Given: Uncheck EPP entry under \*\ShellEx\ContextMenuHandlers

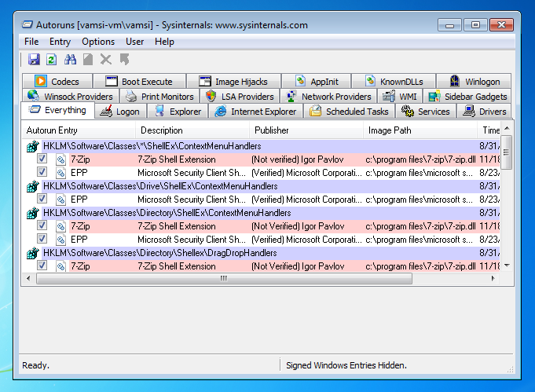Looking at the screenshot, I should [x=42, y=171].
